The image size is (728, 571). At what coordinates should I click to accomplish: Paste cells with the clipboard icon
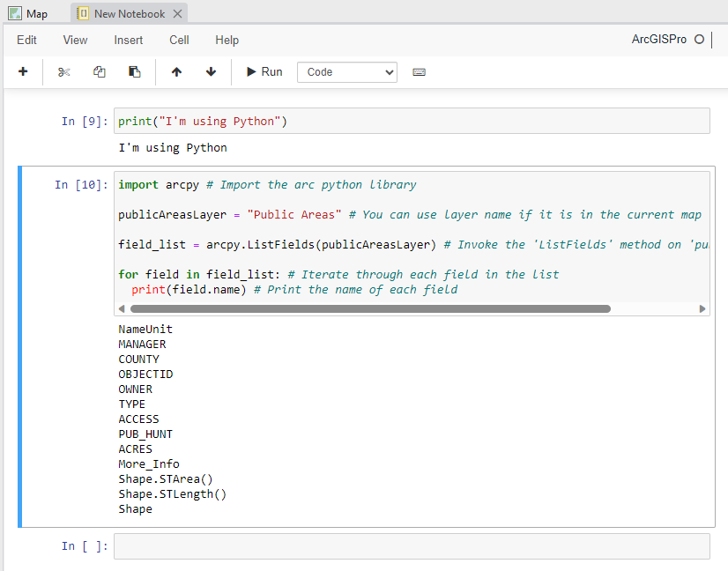[134, 71]
